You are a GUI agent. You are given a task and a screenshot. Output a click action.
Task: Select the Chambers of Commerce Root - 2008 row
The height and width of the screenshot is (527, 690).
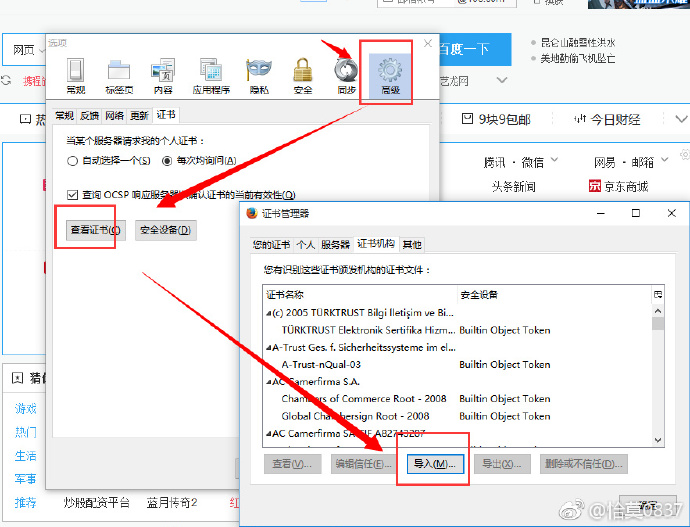click(x=457, y=399)
